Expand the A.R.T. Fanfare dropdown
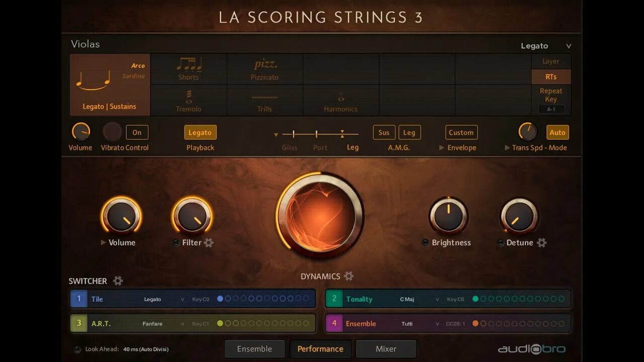This screenshot has width=644, height=362. 164,324
